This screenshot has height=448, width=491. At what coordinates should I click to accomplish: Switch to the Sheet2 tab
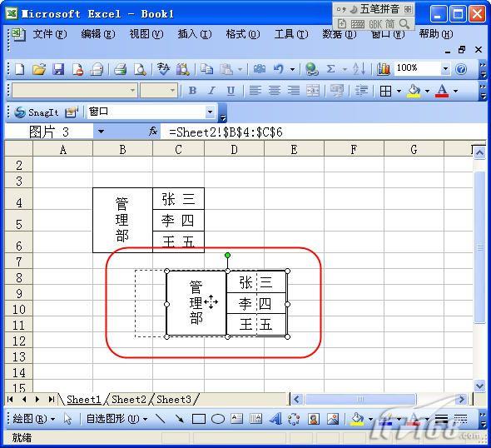click(x=129, y=400)
